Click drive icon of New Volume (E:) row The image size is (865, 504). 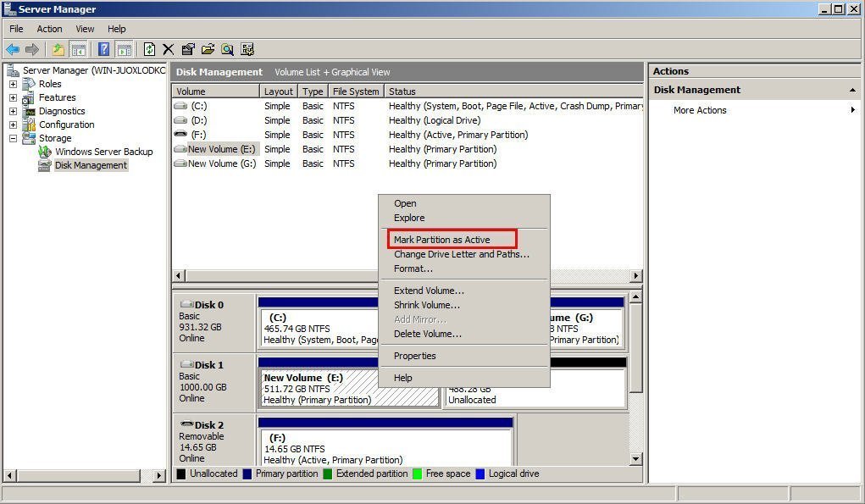click(180, 149)
